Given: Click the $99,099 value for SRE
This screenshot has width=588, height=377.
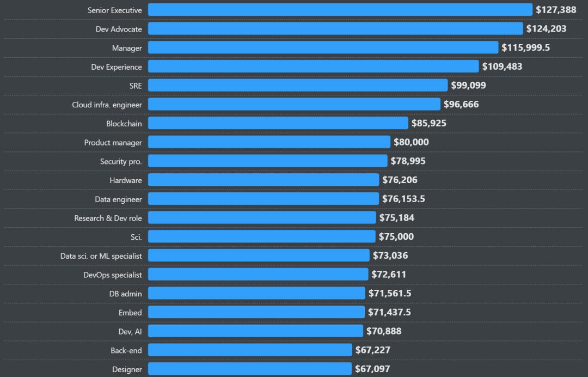Looking at the screenshot, I should 468,86.
